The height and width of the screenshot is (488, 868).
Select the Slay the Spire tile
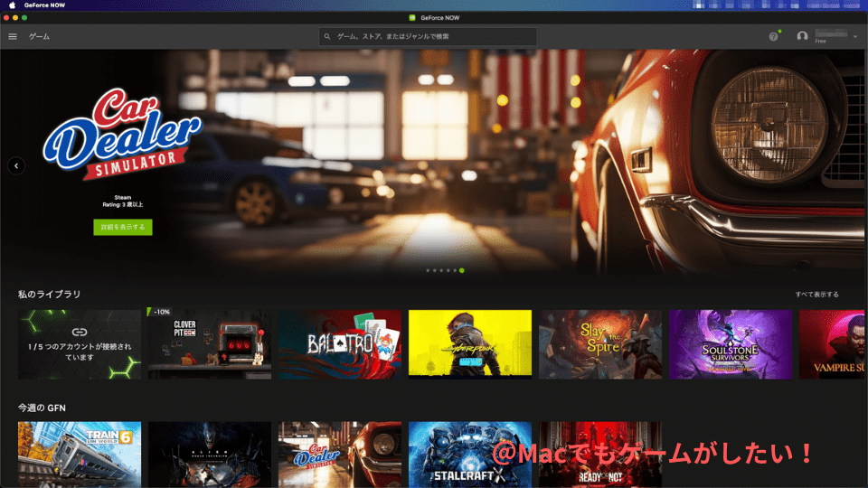point(599,344)
